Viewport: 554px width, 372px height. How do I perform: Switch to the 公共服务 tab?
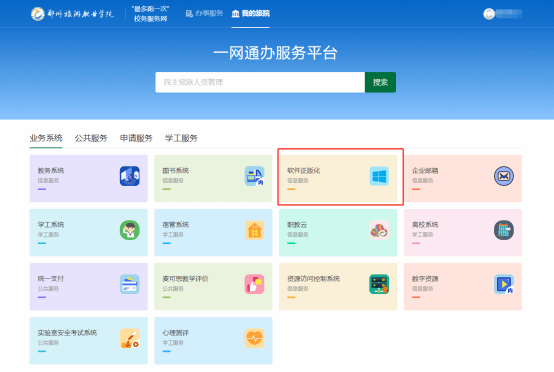[x=91, y=138]
